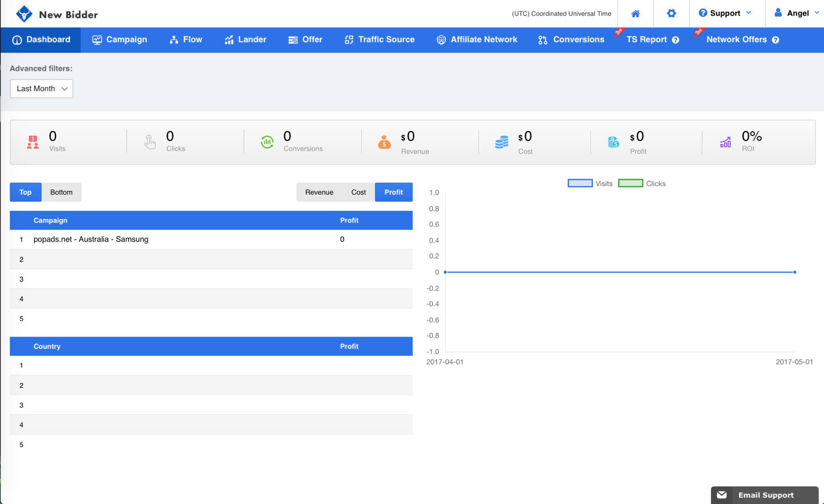Click the Country column header
Image resolution: width=824 pixels, height=504 pixels.
tap(47, 346)
